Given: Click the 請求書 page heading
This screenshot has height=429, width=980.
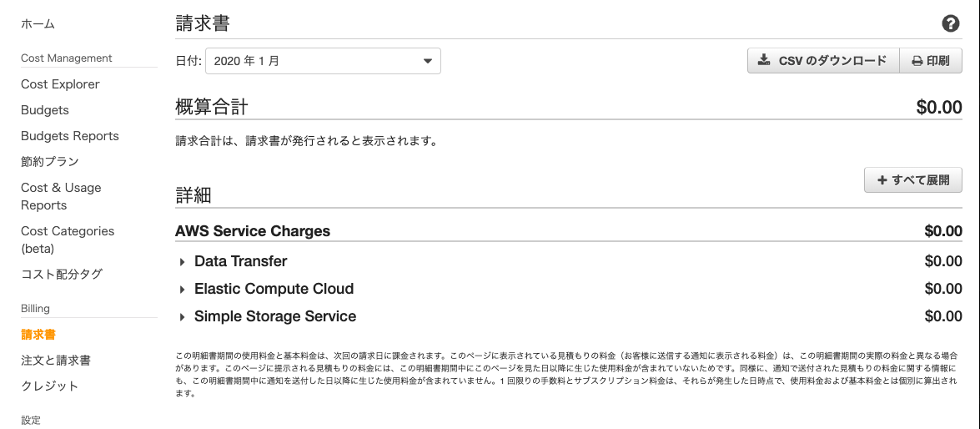Looking at the screenshot, I should tap(203, 24).
